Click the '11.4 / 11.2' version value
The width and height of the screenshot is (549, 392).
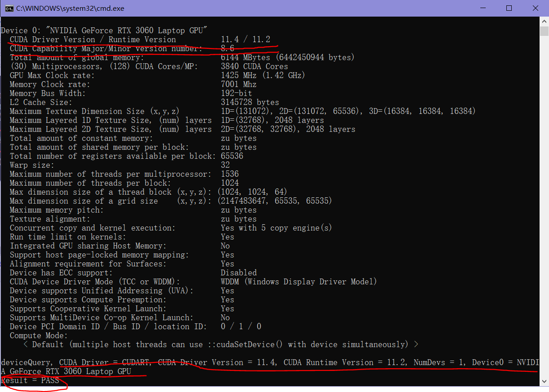click(245, 39)
